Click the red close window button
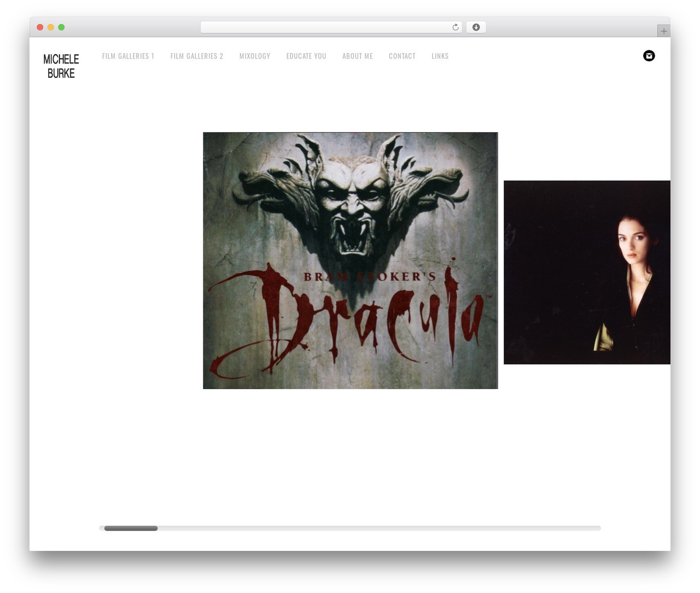 click(40, 27)
